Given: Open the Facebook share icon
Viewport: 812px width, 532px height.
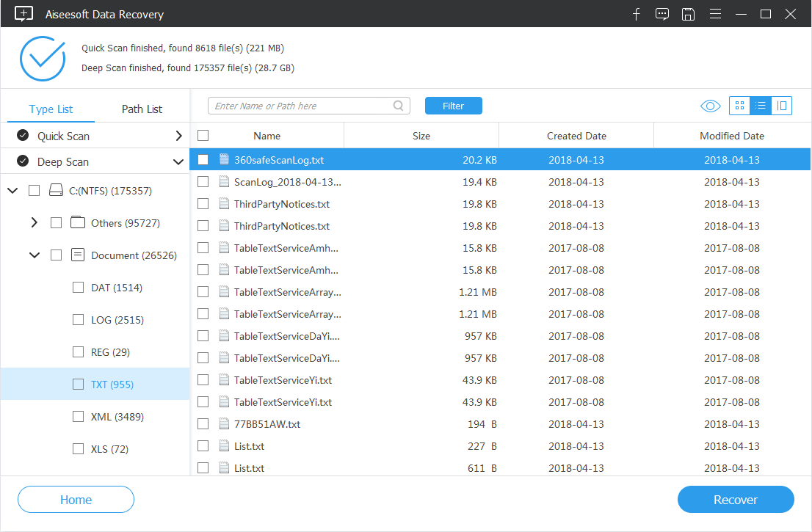Looking at the screenshot, I should coord(637,14).
